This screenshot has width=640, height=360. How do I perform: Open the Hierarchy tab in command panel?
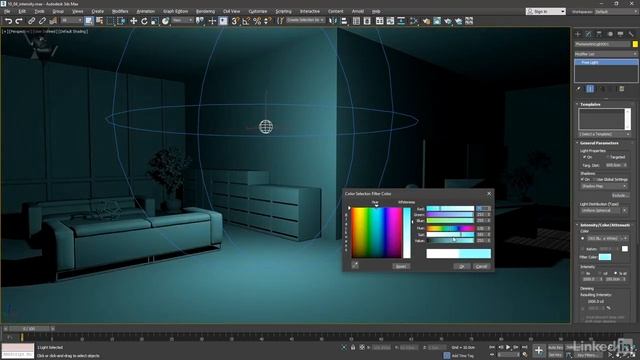(x=599, y=34)
